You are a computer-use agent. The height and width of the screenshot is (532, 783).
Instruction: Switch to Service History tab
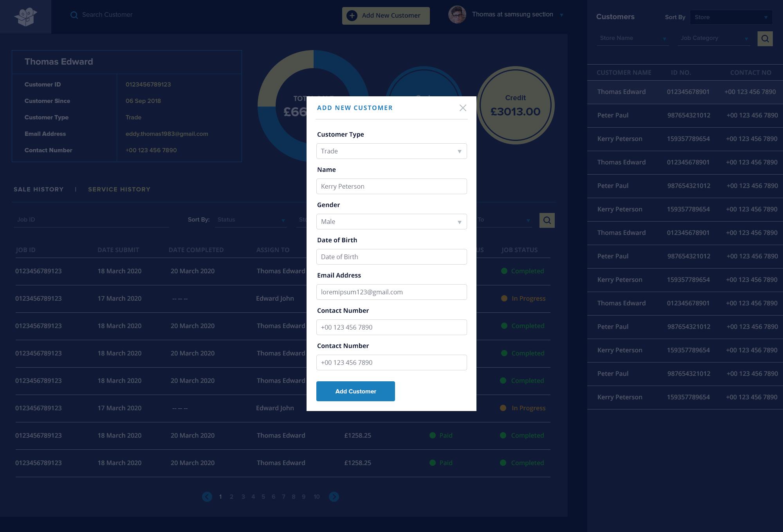(x=119, y=189)
